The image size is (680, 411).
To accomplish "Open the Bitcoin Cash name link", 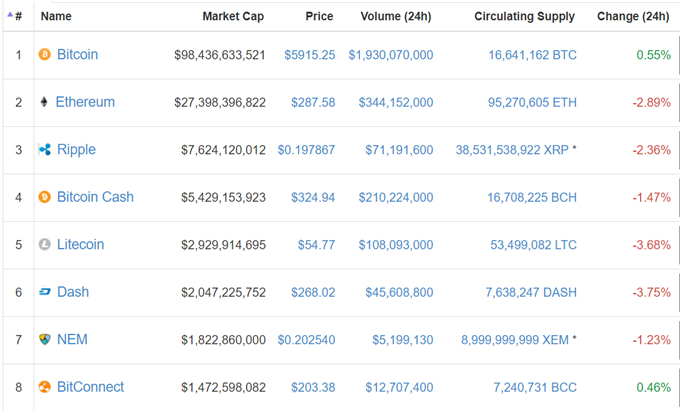I will coord(95,197).
